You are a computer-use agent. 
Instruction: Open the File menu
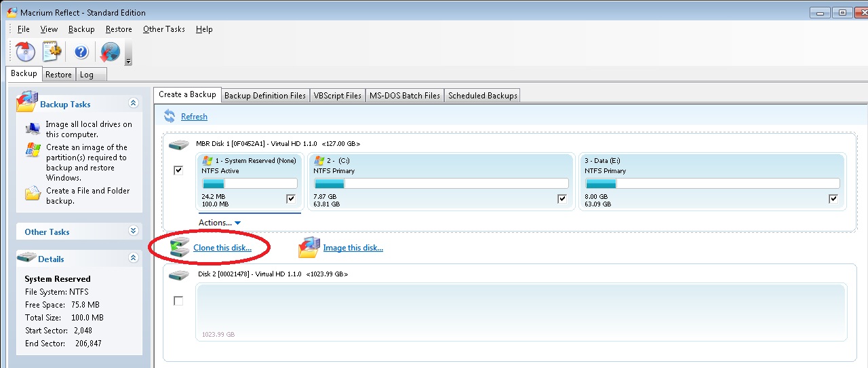24,29
